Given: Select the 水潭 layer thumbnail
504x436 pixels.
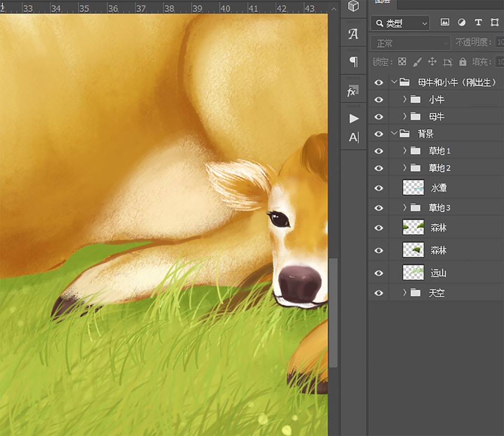Looking at the screenshot, I should pyautogui.click(x=413, y=187).
